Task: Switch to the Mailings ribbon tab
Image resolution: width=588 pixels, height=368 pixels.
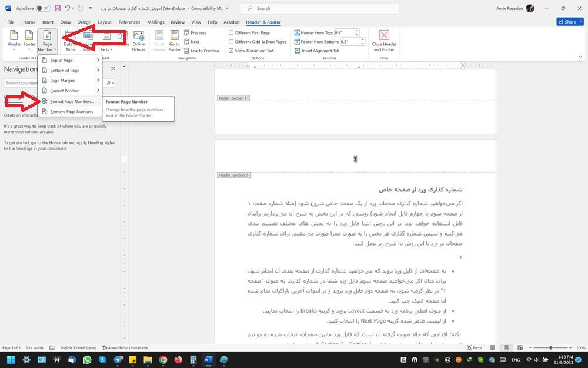Action: tap(155, 22)
